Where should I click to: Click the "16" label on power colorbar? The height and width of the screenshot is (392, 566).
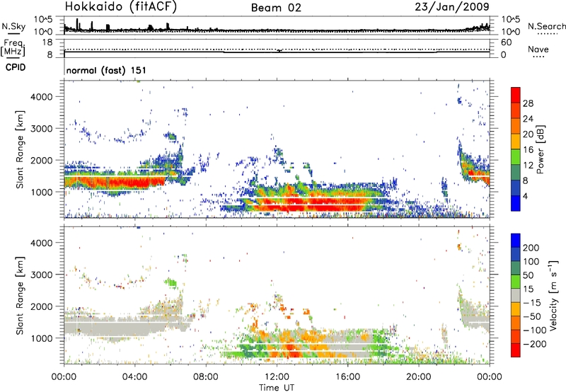(528, 150)
